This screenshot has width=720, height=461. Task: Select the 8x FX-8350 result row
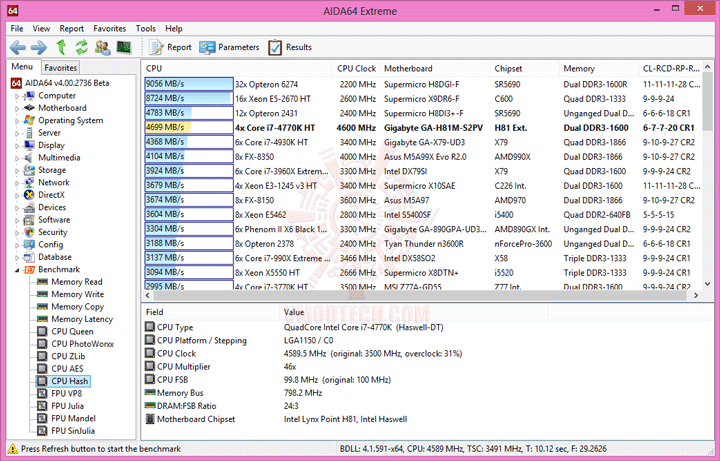[422, 157]
